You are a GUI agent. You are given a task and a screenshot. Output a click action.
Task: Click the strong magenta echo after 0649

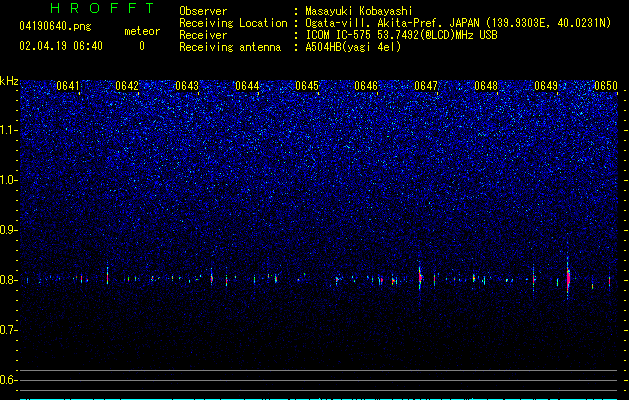pos(568,278)
